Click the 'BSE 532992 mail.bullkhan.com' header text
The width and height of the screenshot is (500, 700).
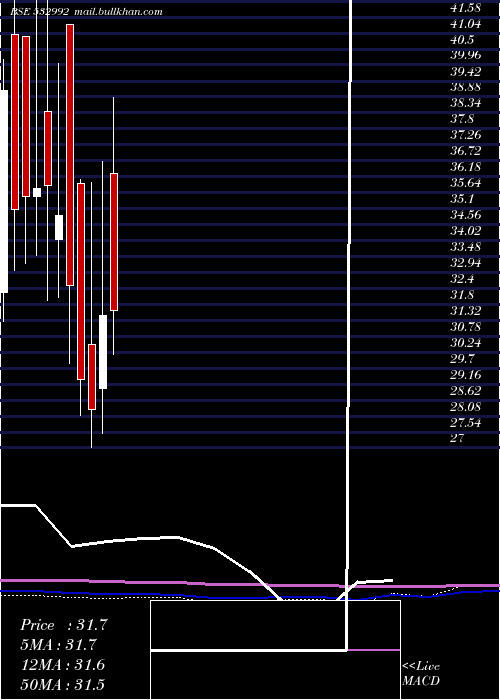click(x=87, y=11)
